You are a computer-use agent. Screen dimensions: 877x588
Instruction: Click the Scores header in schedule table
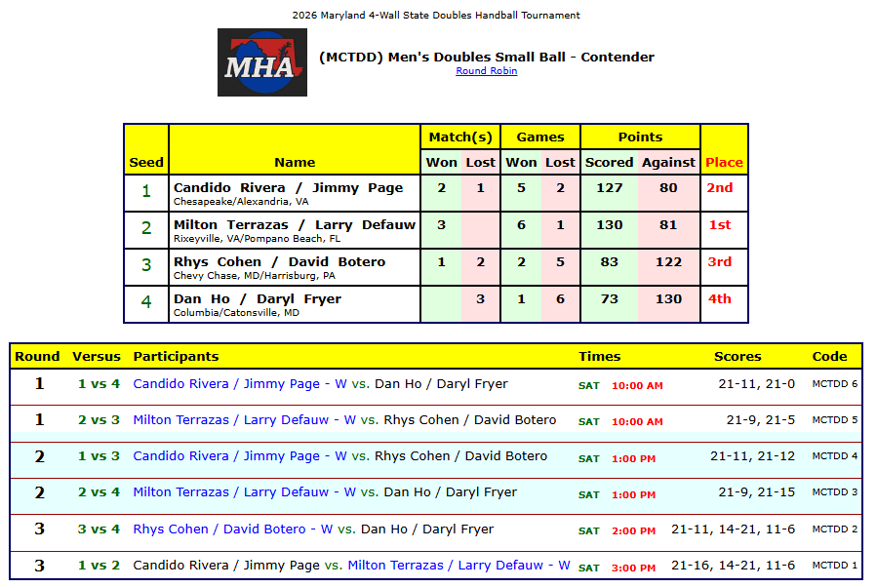(x=737, y=357)
